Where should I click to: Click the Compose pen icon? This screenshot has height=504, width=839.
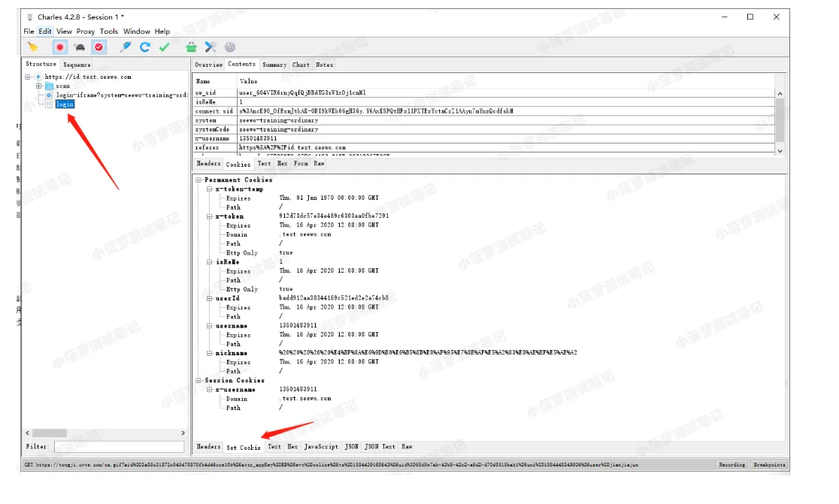(126, 47)
